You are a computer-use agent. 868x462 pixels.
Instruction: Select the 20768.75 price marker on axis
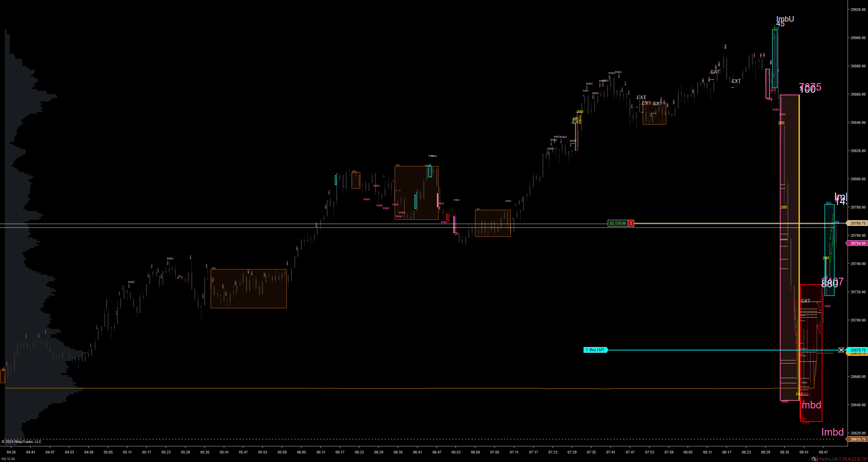click(x=857, y=223)
